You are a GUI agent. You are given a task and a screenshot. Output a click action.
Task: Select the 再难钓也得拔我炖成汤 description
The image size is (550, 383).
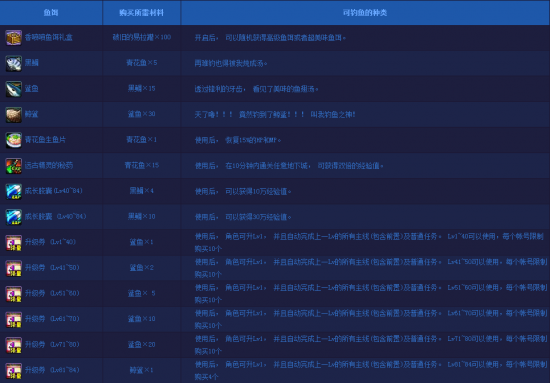[231, 63]
